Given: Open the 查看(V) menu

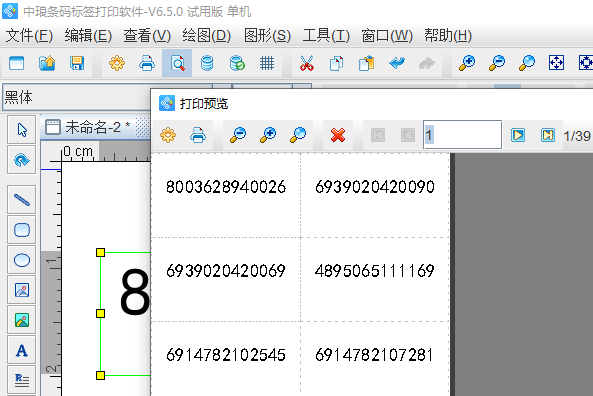Looking at the screenshot, I should pyautogui.click(x=147, y=36).
